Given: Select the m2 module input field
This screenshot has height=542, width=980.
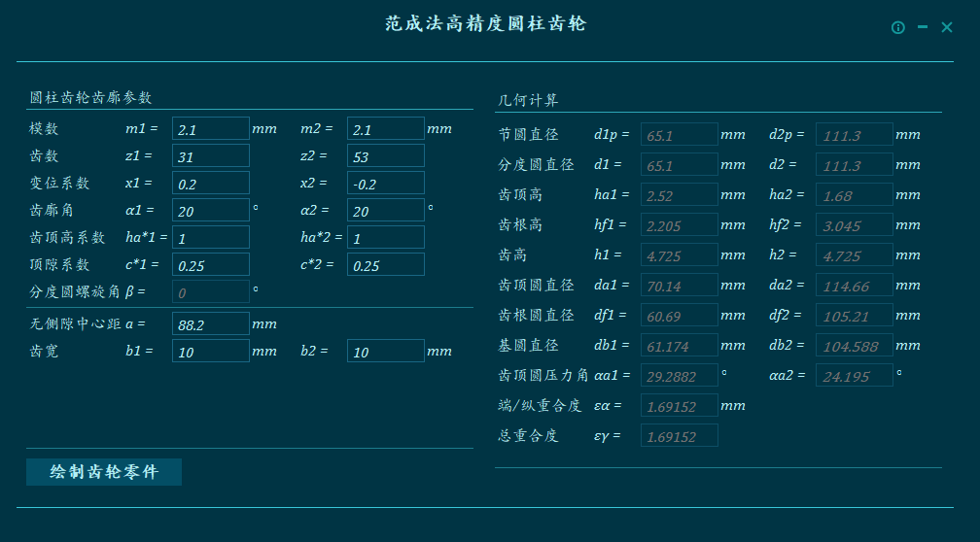Looking at the screenshot, I should tap(386, 129).
